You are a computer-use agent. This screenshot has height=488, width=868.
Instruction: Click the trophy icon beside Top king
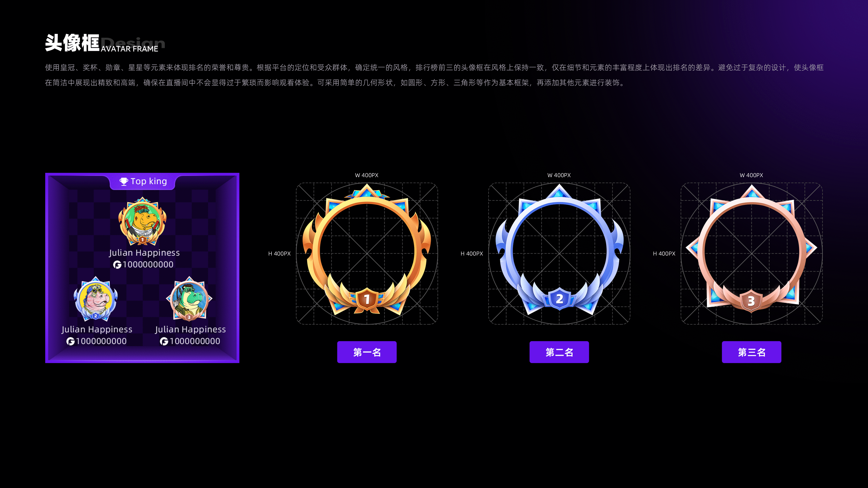pos(124,181)
